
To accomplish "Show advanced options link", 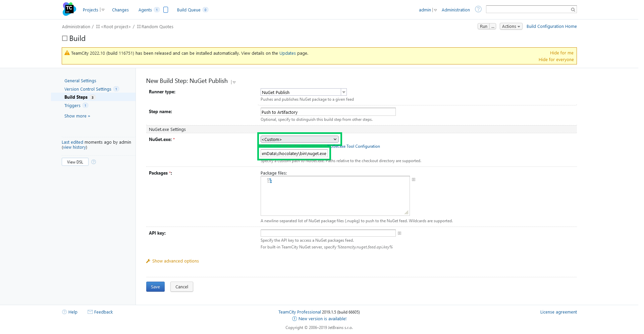I will pos(175,261).
